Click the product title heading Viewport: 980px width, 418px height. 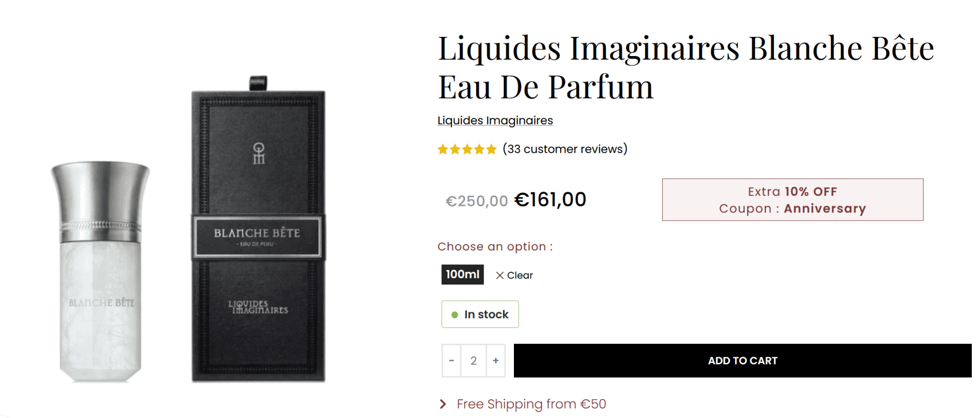pyautogui.click(x=685, y=67)
